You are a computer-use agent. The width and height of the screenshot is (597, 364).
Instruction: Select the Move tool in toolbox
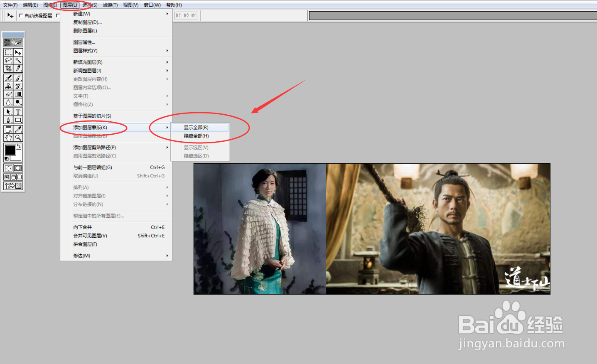(18, 52)
